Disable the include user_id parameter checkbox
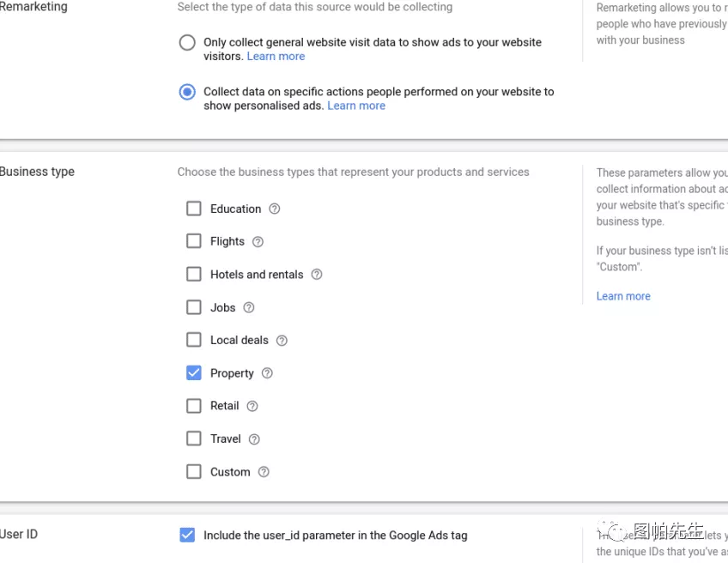 click(x=187, y=536)
